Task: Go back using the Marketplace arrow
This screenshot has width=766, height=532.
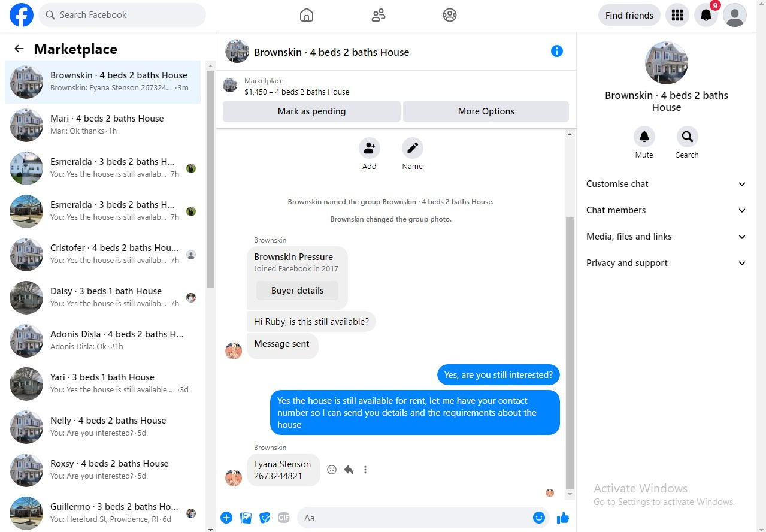Action: pyautogui.click(x=19, y=49)
